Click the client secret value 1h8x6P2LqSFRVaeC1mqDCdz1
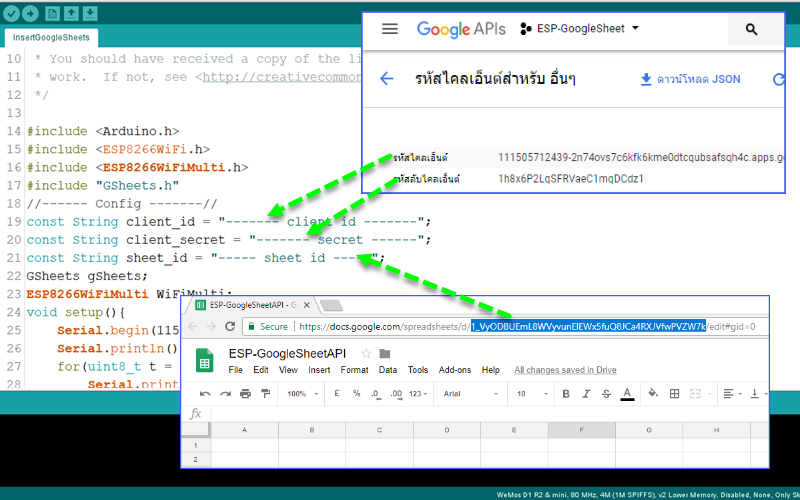 point(571,179)
